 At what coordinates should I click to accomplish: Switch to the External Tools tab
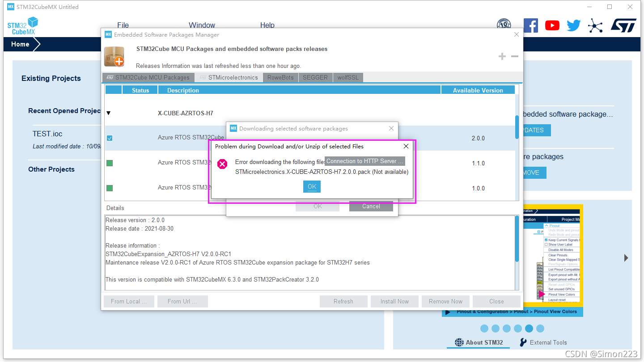tap(543, 343)
